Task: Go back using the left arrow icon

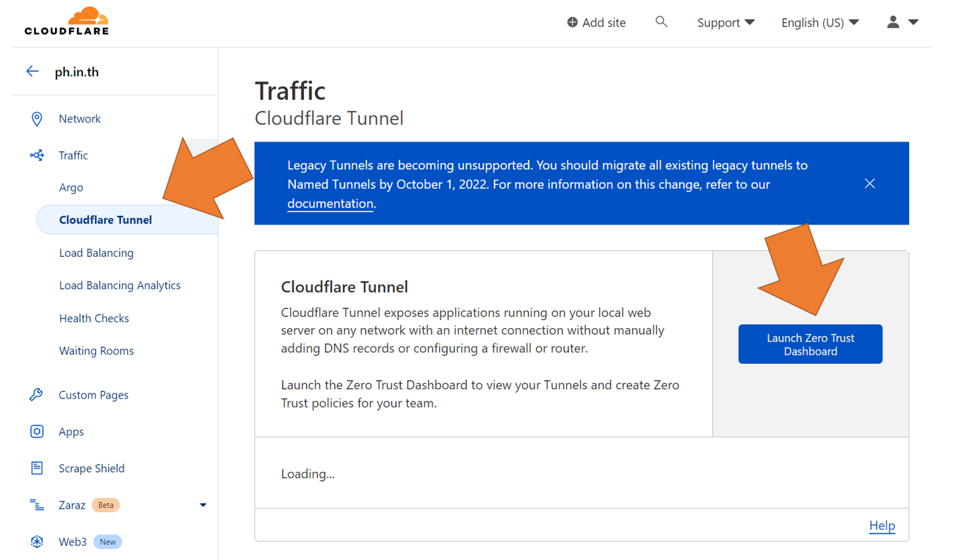Action: click(32, 71)
